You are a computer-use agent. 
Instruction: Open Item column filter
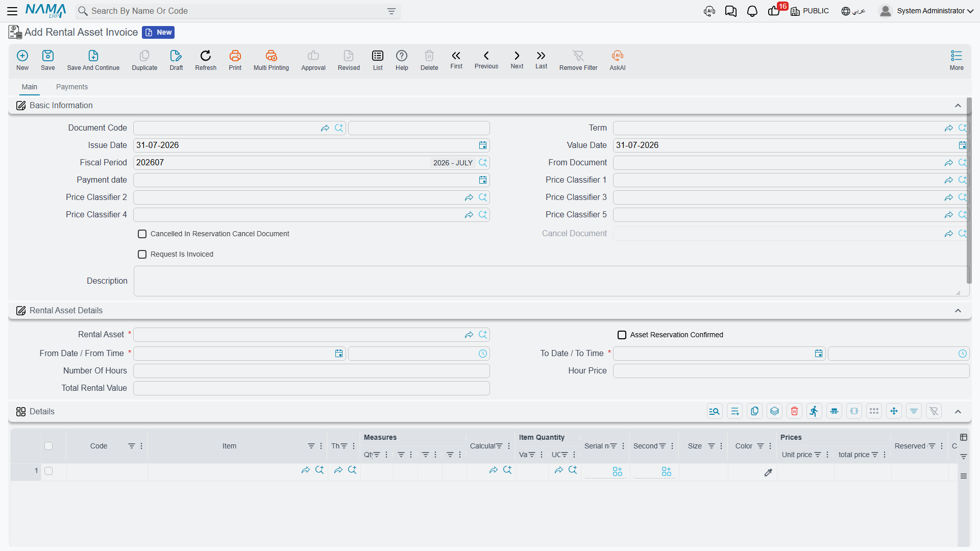[311, 446]
